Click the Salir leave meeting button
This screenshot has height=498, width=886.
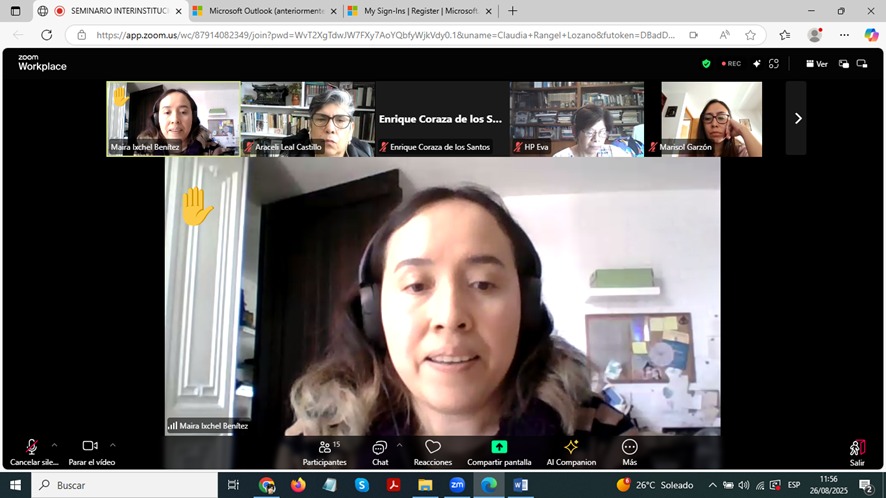coord(857,452)
